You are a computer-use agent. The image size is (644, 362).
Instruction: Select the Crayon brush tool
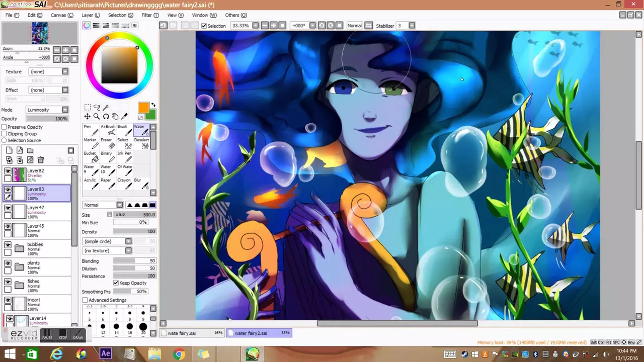point(124,184)
